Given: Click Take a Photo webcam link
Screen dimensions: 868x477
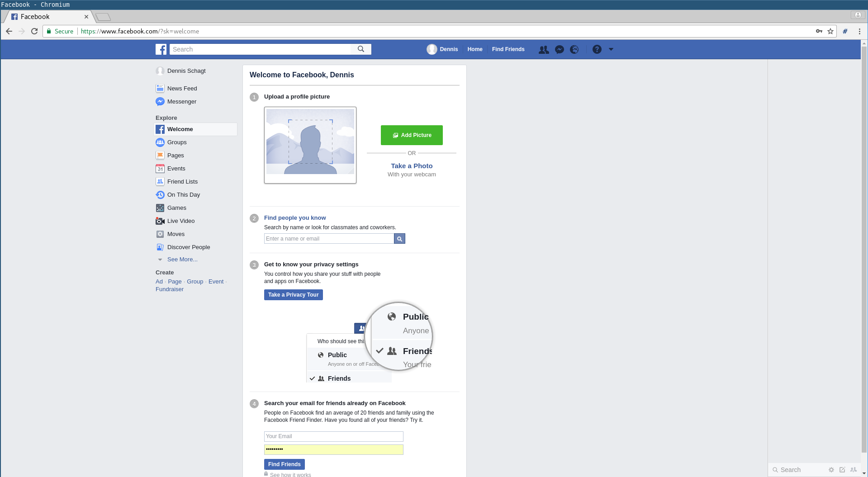Looking at the screenshot, I should [412, 166].
